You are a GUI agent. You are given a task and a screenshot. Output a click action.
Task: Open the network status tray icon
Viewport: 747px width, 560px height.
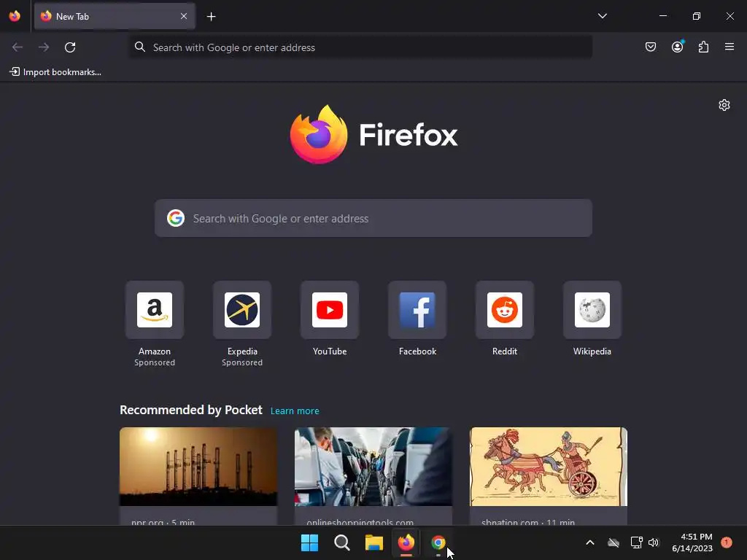click(636, 542)
